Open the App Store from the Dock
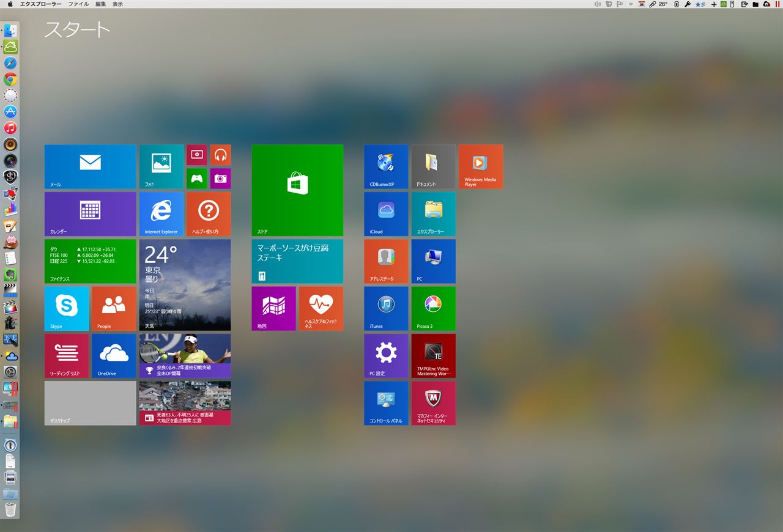 pyautogui.click(x=10, y=112)
